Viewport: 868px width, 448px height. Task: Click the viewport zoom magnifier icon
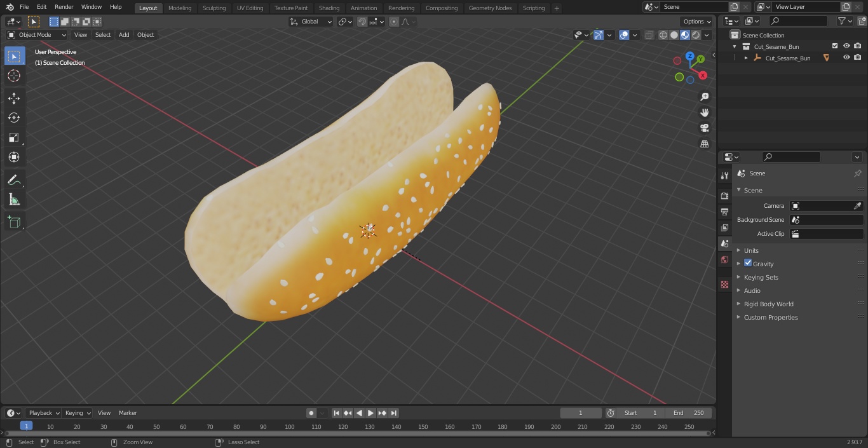704,97
